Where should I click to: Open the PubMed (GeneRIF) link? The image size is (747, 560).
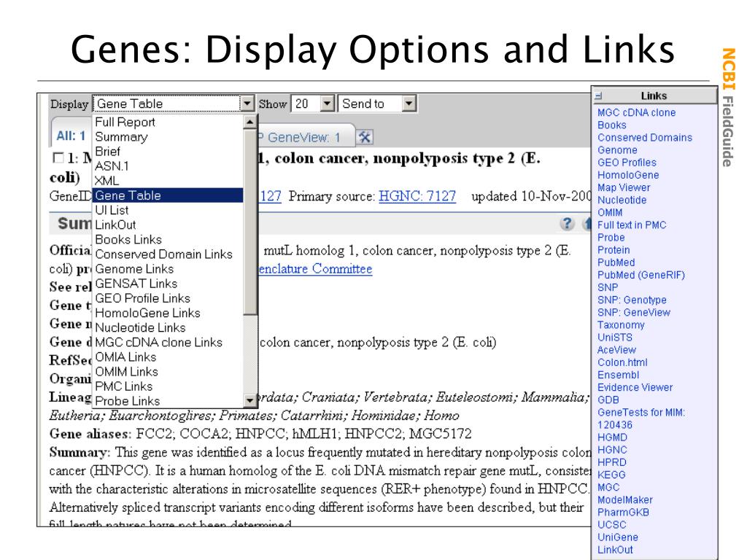[640, 275]
